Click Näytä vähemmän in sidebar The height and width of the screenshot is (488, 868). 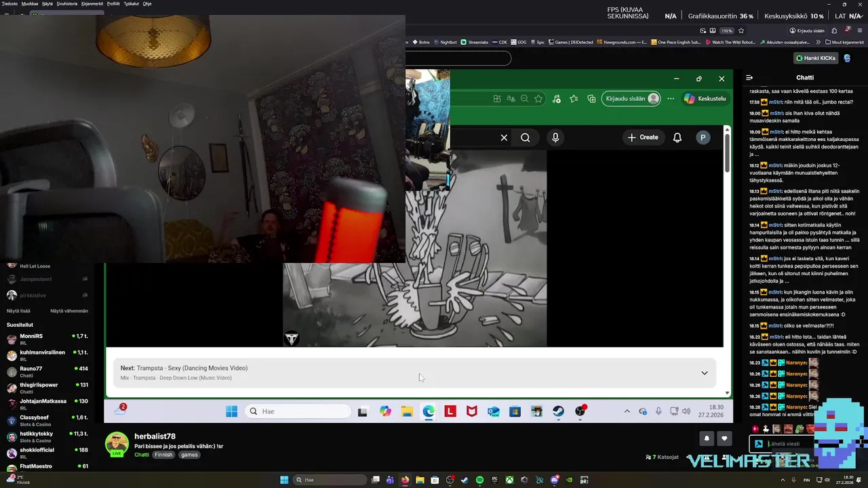point(69,311)
